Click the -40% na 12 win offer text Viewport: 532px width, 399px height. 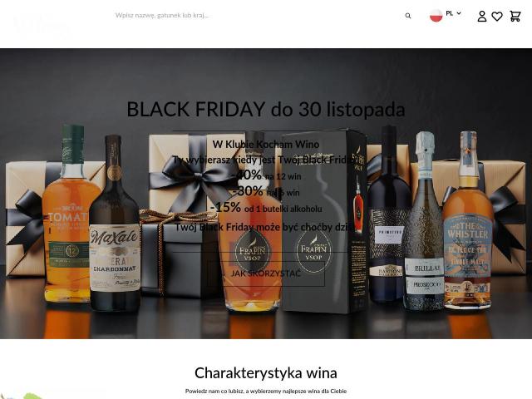pos(266,175)
